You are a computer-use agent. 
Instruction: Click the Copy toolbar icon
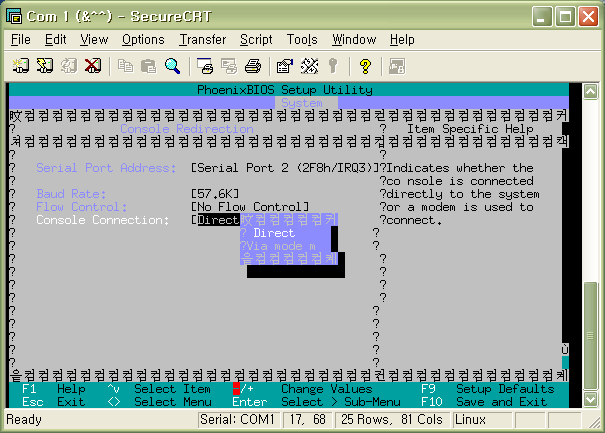125,66
